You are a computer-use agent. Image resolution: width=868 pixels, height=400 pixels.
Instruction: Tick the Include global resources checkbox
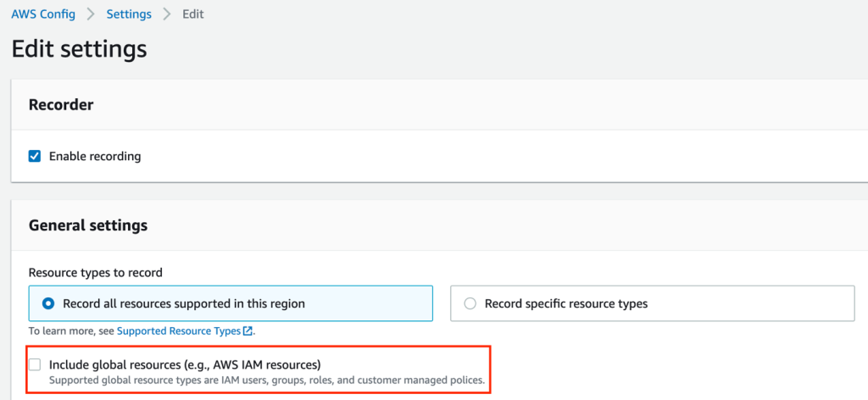point(35,364)
